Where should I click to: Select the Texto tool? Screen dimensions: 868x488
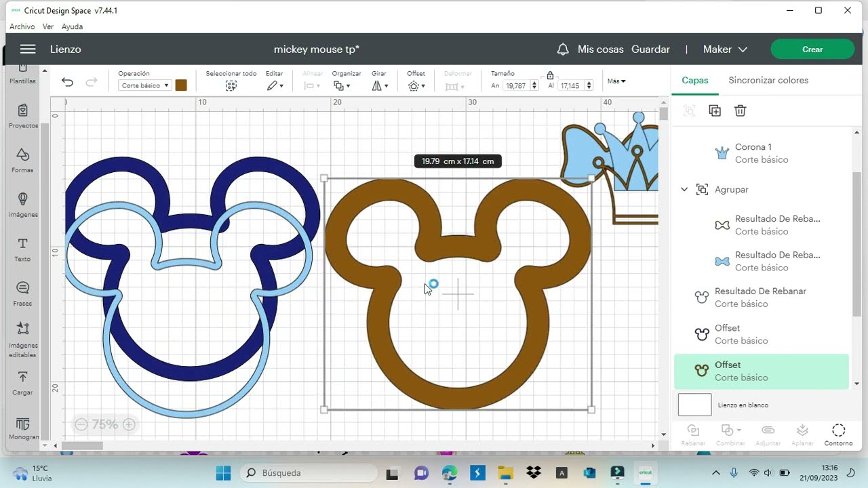point(22,250)
